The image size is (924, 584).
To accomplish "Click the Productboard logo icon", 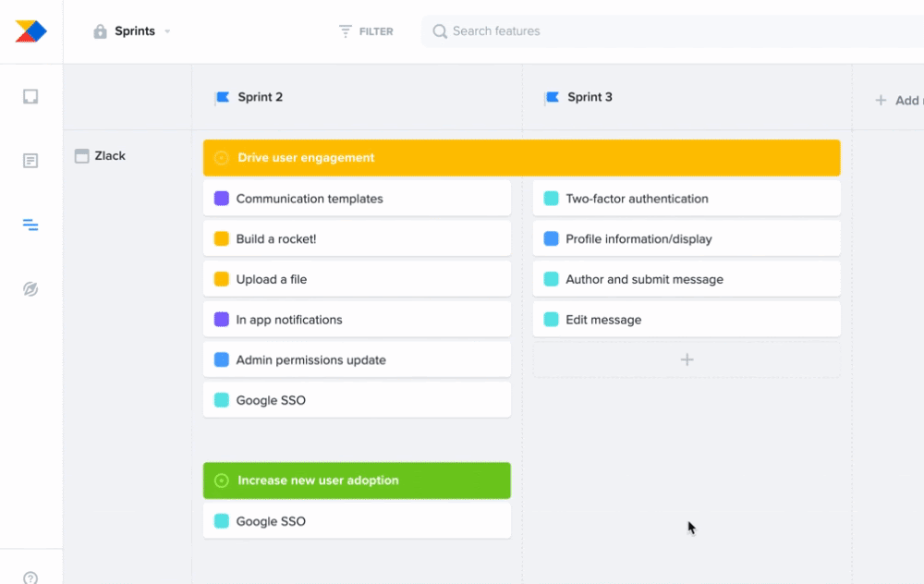I will tap(30, 31).
